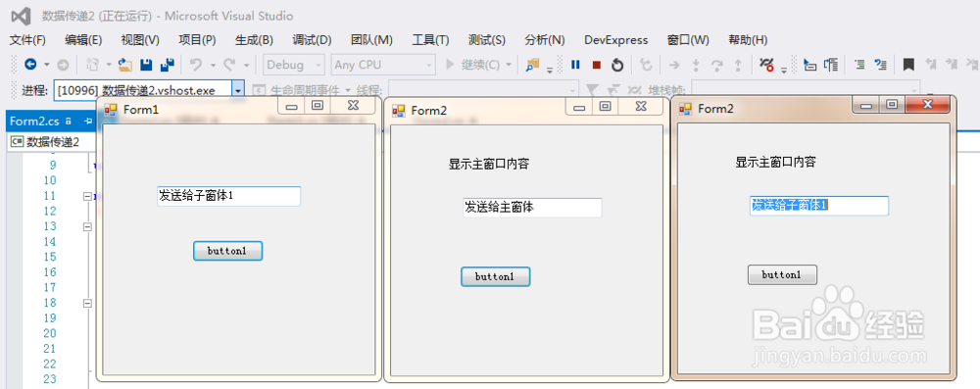Viewport: 980px width, 389px height.
Task: Open the 文件(F) menu
Action: click(x=27, y=40)
